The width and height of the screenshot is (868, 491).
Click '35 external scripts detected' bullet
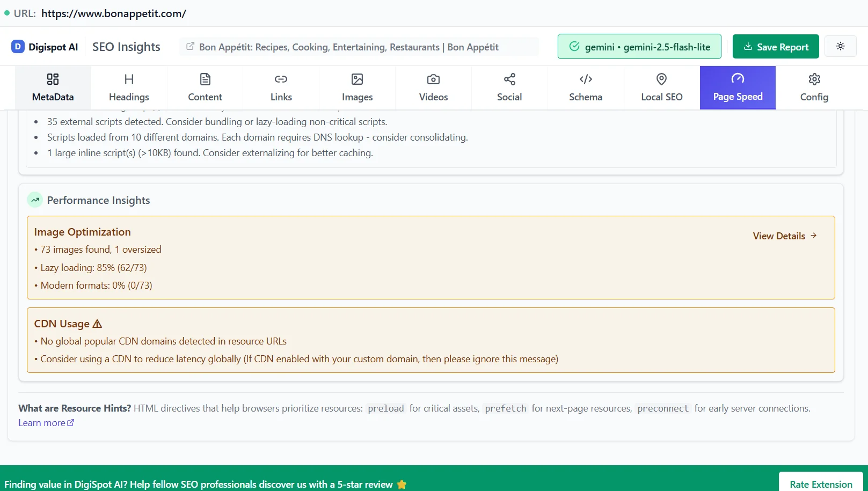pos(217,122)
